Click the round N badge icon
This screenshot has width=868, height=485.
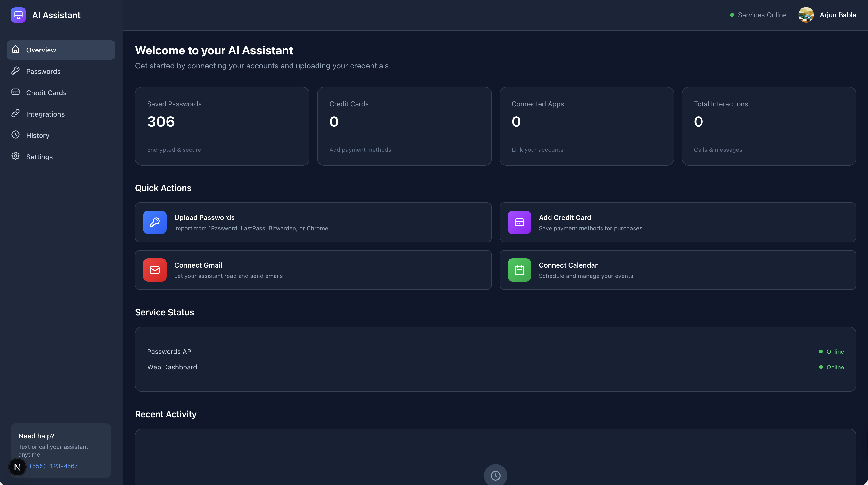point(17,467)
